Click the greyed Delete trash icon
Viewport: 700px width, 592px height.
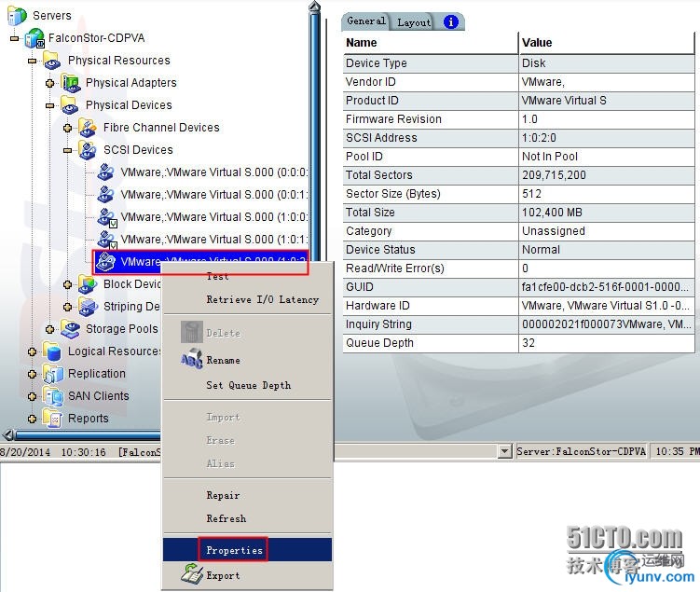pos(191,332)
